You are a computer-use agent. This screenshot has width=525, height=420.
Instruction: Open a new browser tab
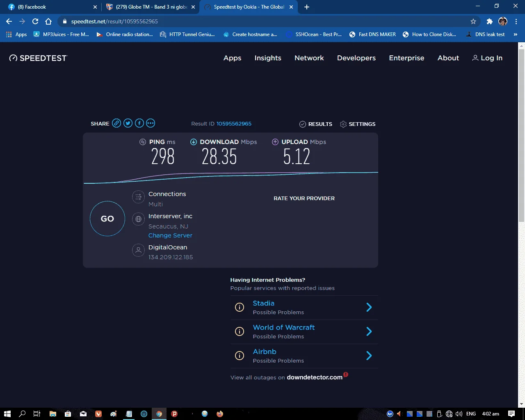click(x=307, y=7)
